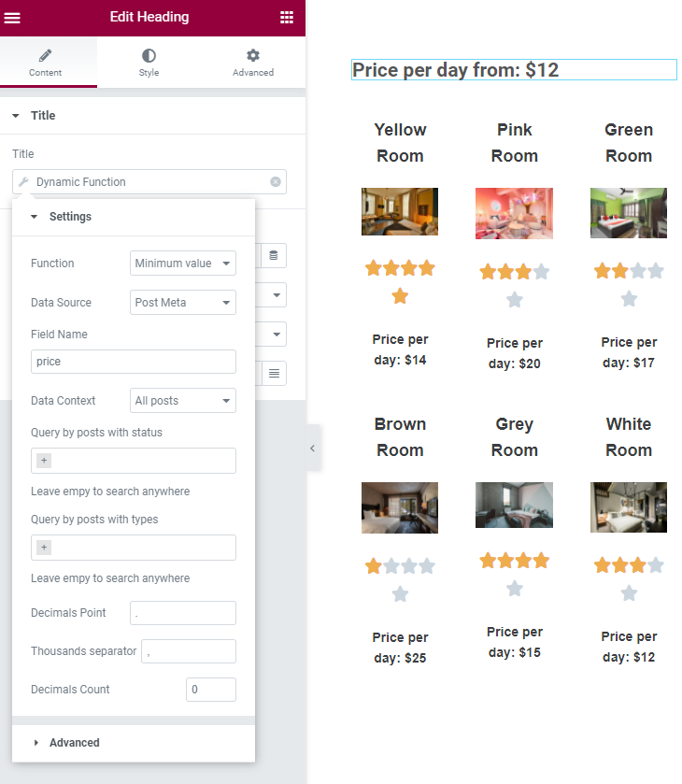682x784 pixels.
Task: Open the Data Context All posts dropdown
Action: click(183, 401)
